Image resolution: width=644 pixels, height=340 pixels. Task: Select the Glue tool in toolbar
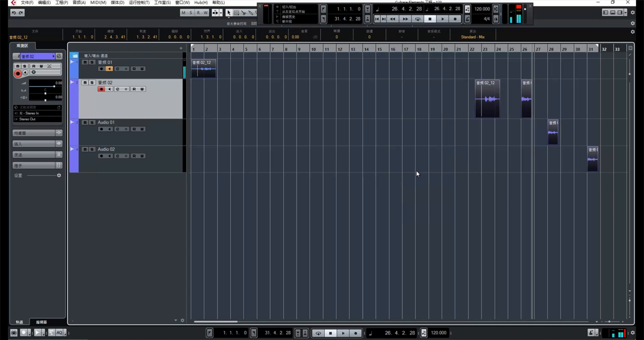(x=251, y=13)
